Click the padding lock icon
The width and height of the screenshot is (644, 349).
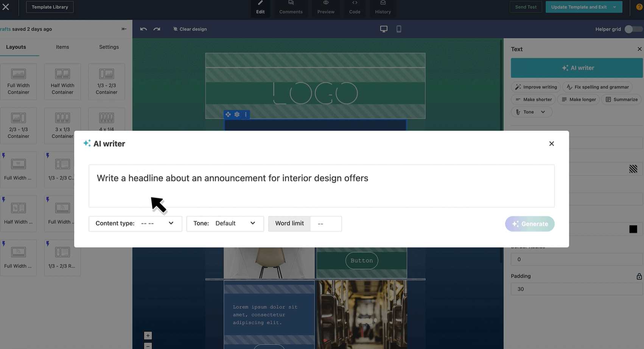tap(639, 276)
